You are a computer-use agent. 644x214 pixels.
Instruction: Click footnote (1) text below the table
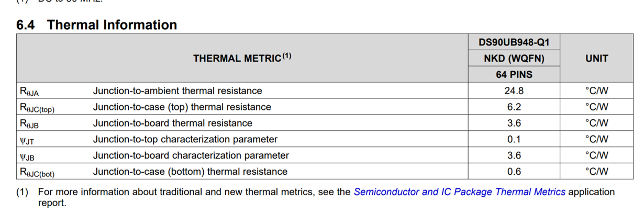click(x=194, y=192)
